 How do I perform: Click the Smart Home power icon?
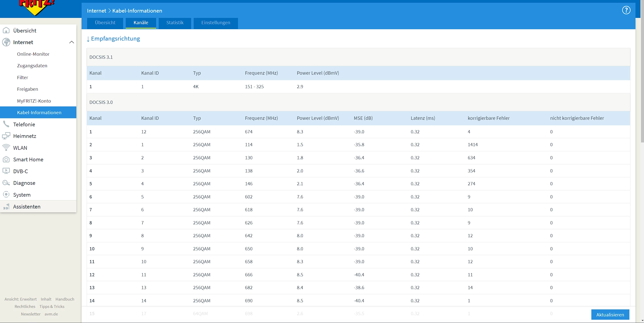pyautogui.click(x=6, y=159)
